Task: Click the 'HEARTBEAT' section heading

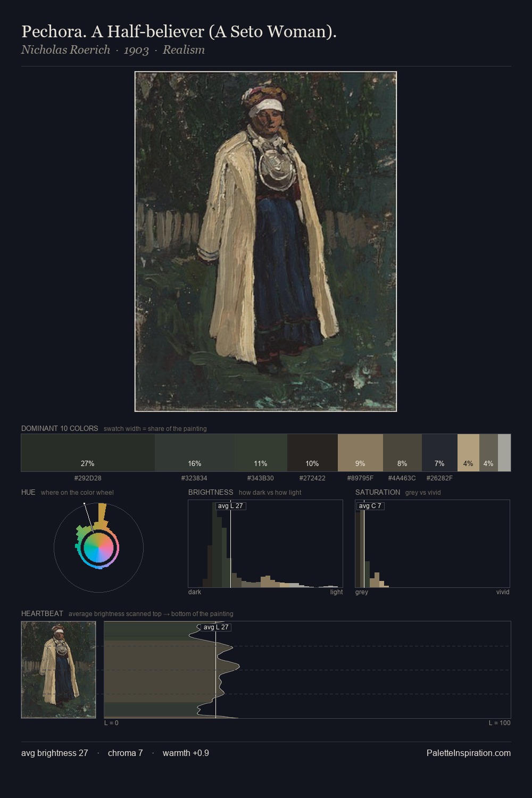Action: click(42, 613)
